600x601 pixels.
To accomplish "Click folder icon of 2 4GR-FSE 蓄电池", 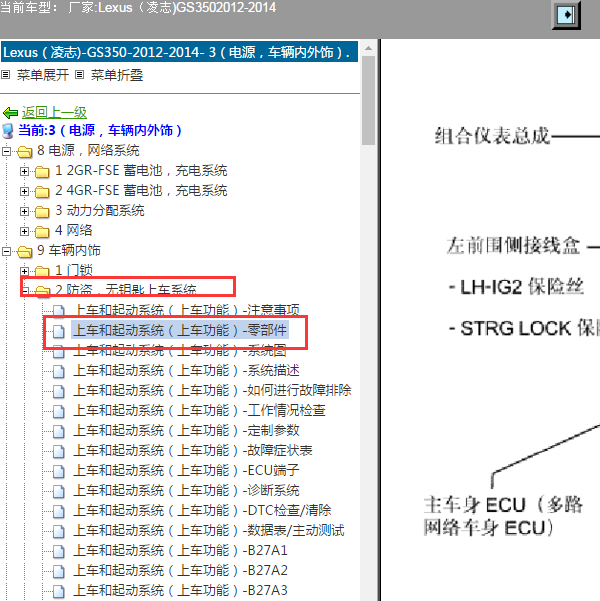I will pos(42,192).
